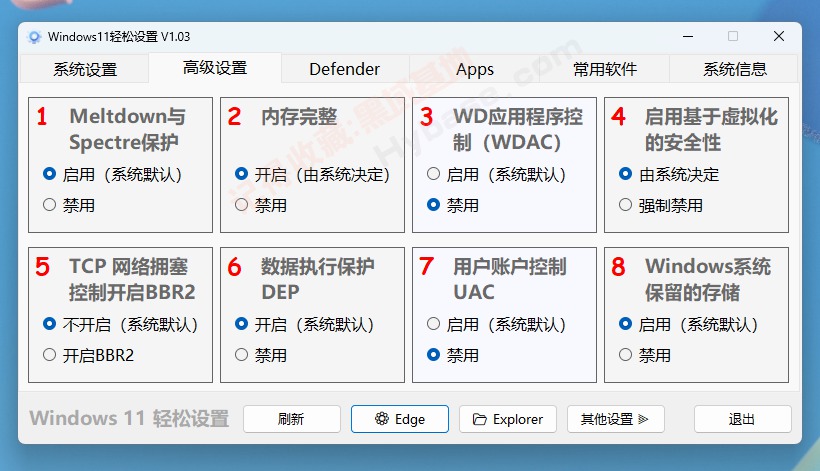Click the Windows 11 轻松设置 footer label
This screenshot has width=820, height=471.
coord(129,418)
